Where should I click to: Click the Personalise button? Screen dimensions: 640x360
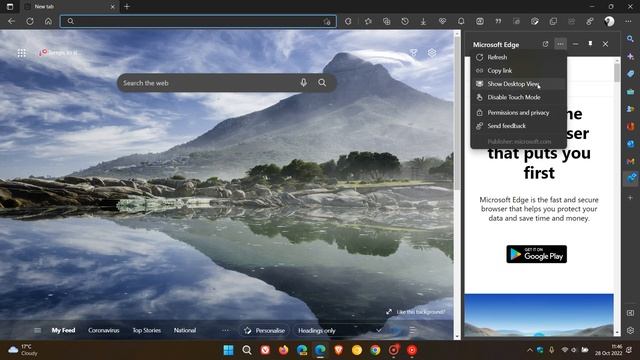pos(264,330)
